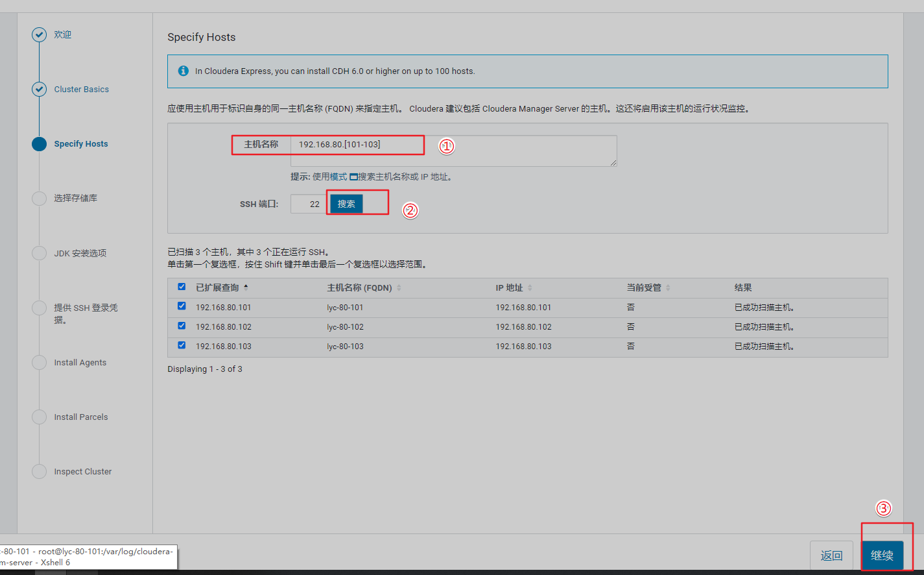Click the 提供 SSH 登录凭据 step circle
This screenshot has height=575, width=924.
40,308
